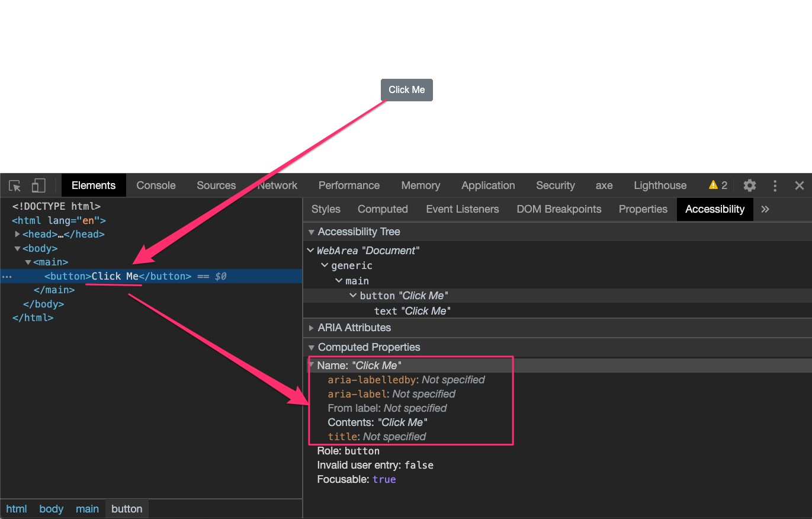Screen dimensions: 812x519
Task: Open the Network tab
Action: click(277, 185)
